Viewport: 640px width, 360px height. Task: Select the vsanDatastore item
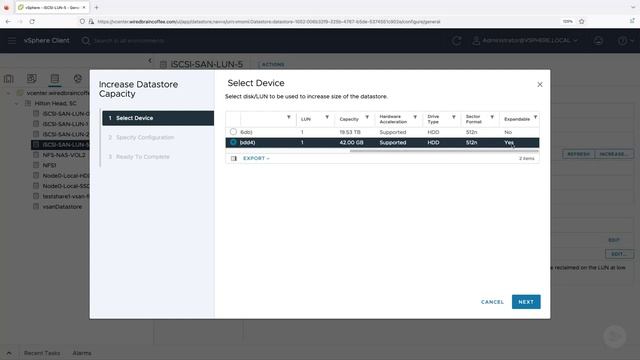pyautogui.click(x=62, y=207)
